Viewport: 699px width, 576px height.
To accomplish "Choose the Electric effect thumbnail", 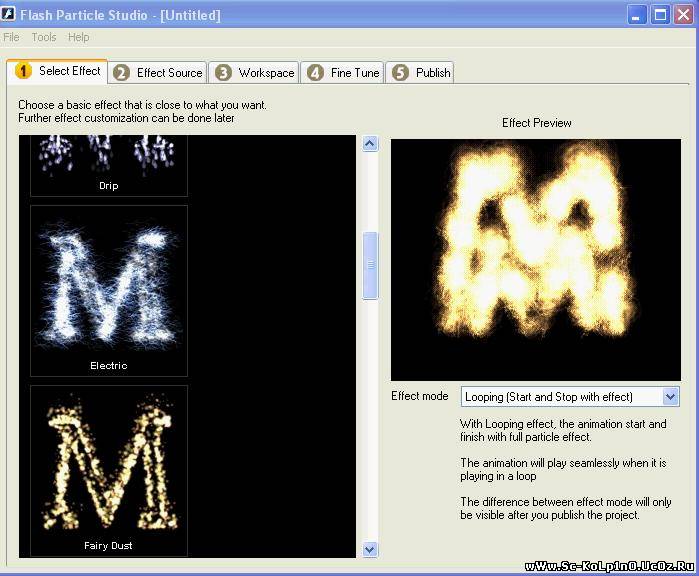I will pyautogui.click(x=109, y=291).
